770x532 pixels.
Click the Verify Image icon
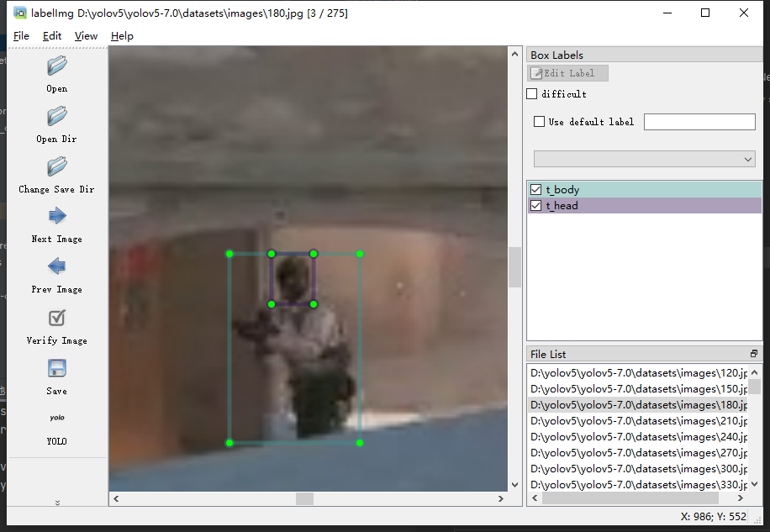coord(57,318)
